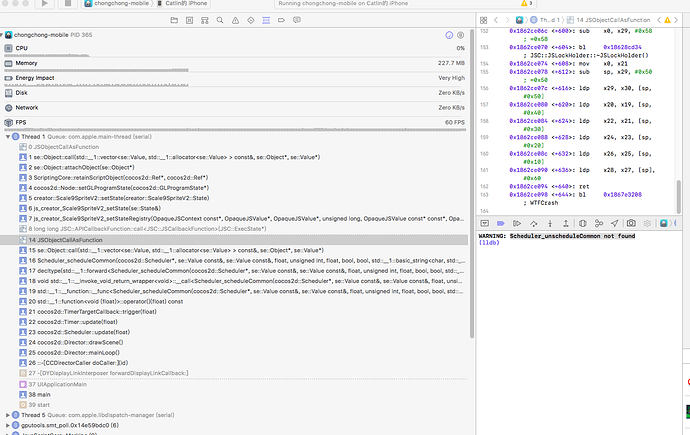Hide the debug area toggle
The height and width of the screenshot is (435, 690).
tap(484, 223)
